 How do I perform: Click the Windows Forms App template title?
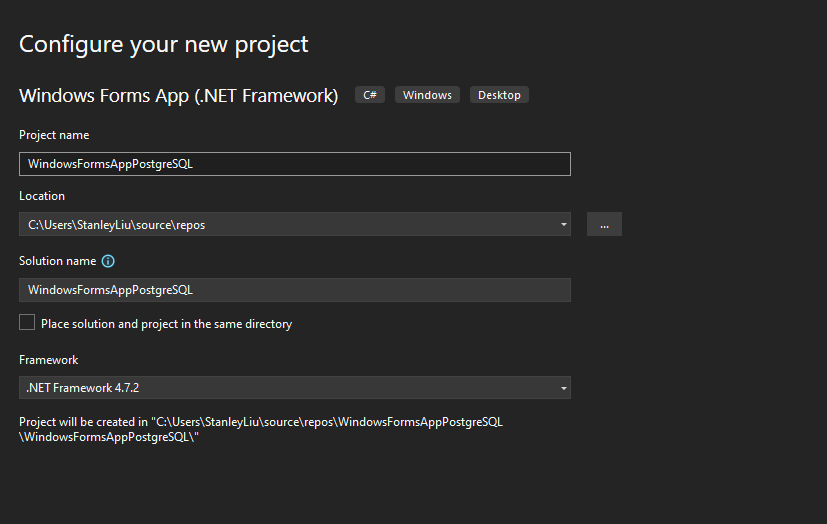tap(179, 96)
